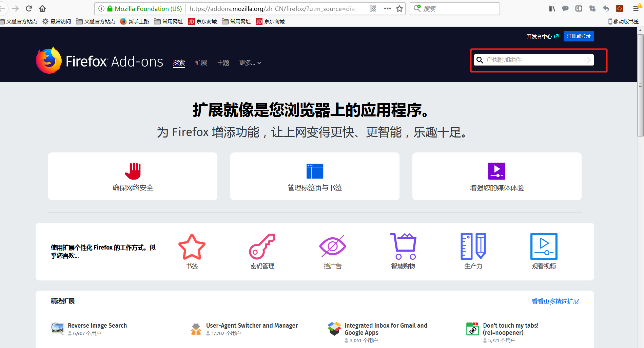The height and width of the screenshot is (348, 644).
Task: Click the Integrated Inbox for Gmail icon
Action: (334, 329)
